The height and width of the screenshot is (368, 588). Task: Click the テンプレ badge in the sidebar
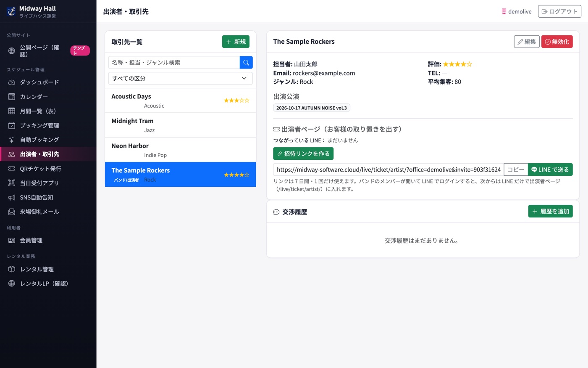coord(80,50)
